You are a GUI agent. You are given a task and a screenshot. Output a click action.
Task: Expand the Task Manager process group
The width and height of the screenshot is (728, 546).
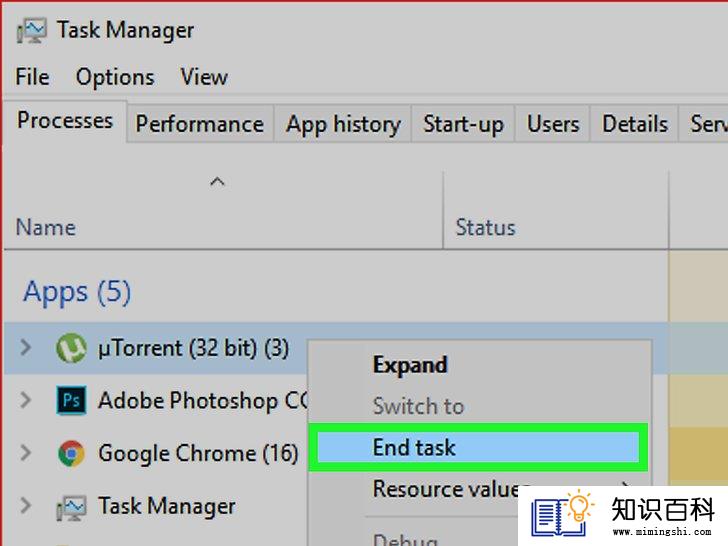coord(26,506)
